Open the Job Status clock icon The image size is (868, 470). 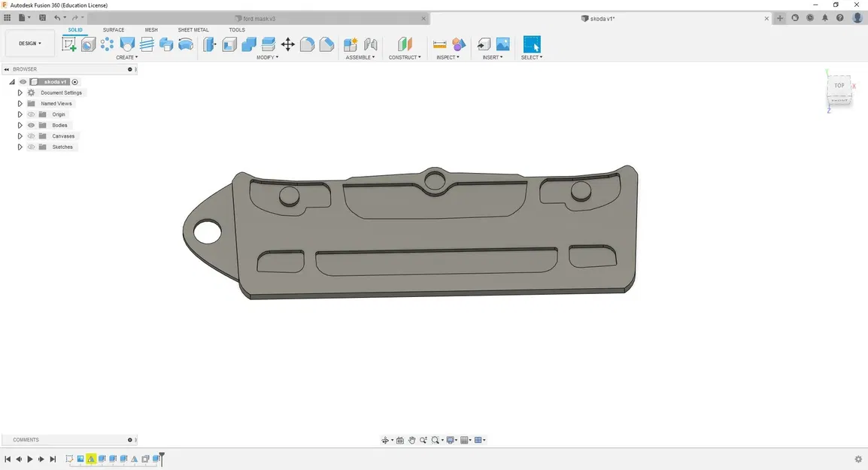tap(810, 18)
